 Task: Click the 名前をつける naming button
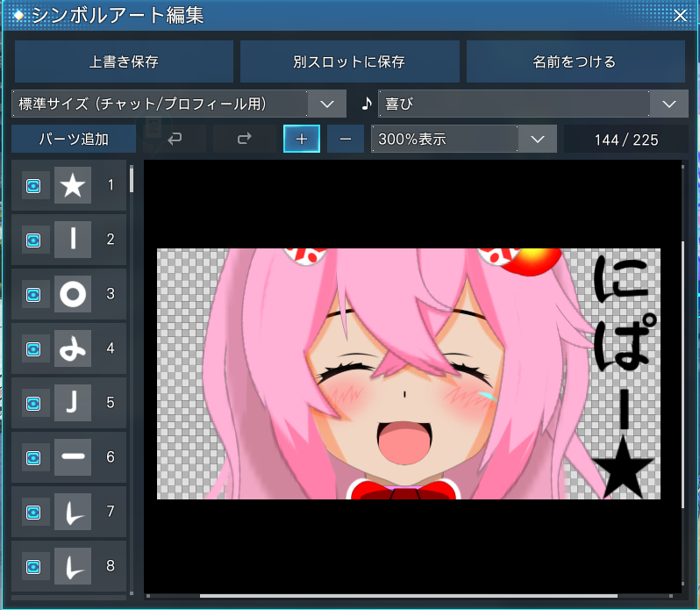click(576, 61)
